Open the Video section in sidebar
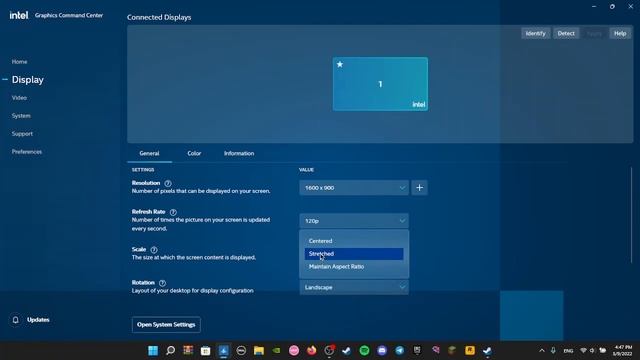Image resolution: width=640 pixels, height=360 pixels. [x=19, y=98]
